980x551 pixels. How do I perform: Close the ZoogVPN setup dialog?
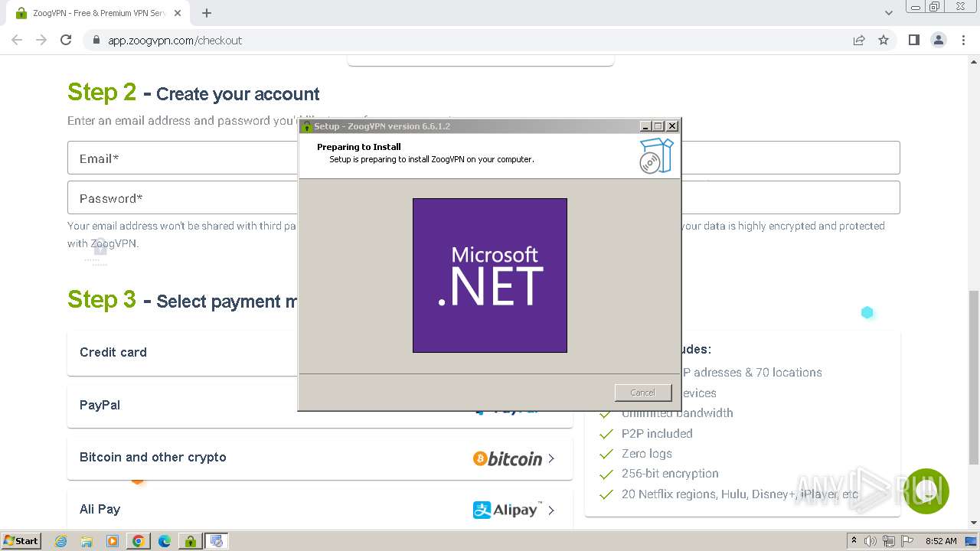[x=672, y=126]
